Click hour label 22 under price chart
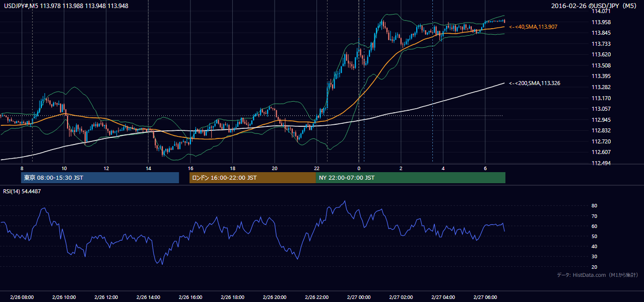Viewport: 644px width, 302px height. click(x=316, y=168)
